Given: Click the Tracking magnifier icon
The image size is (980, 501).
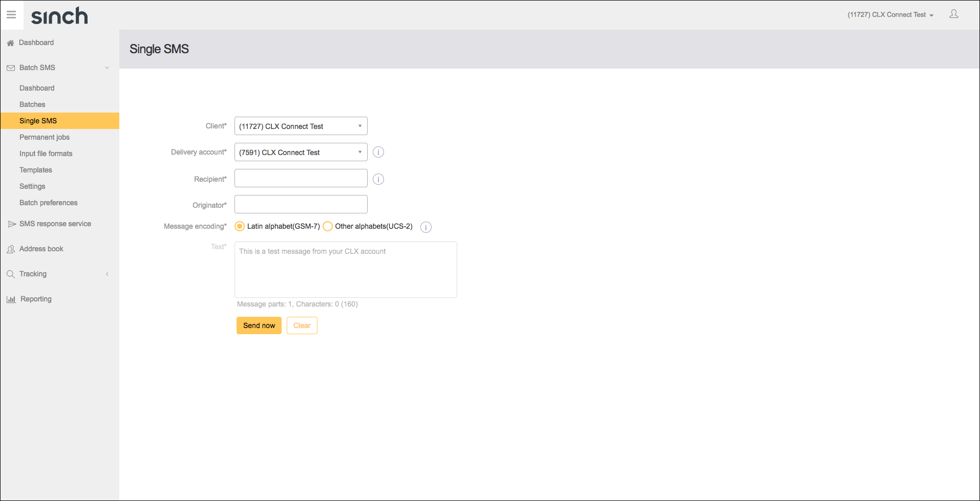Looking at the screenshot, I should click(x=11, y=274).
